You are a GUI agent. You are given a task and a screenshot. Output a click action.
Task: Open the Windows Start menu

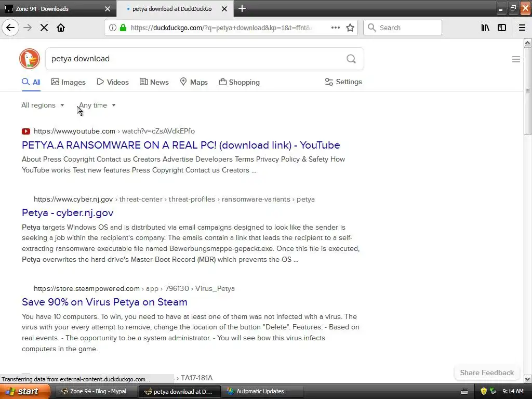(25, 391)
